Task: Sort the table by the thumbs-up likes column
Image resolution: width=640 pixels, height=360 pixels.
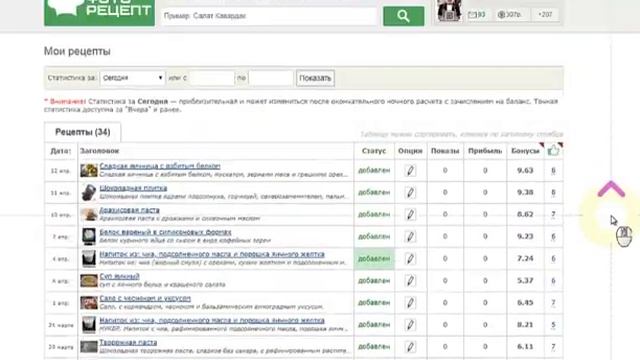Action: (x=553, y=151)
